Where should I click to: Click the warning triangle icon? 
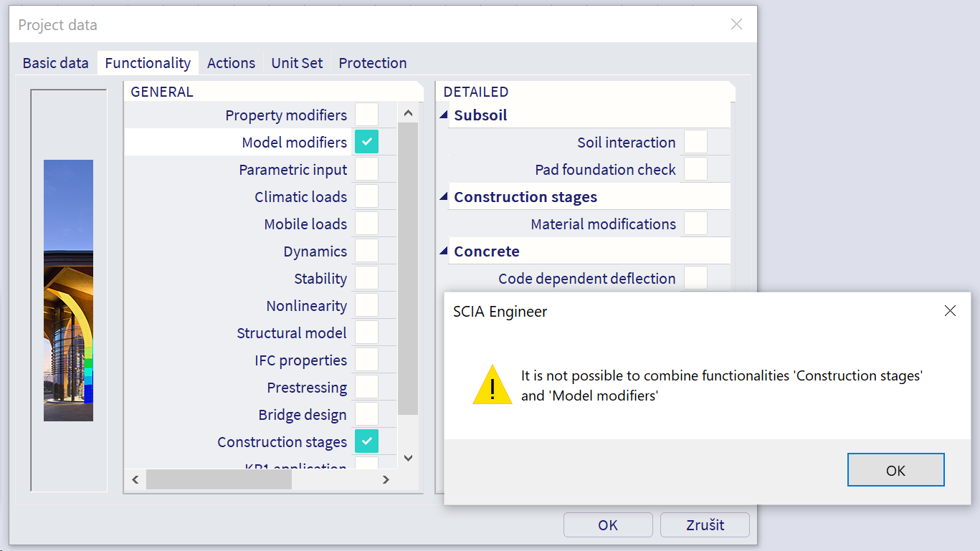492,383
